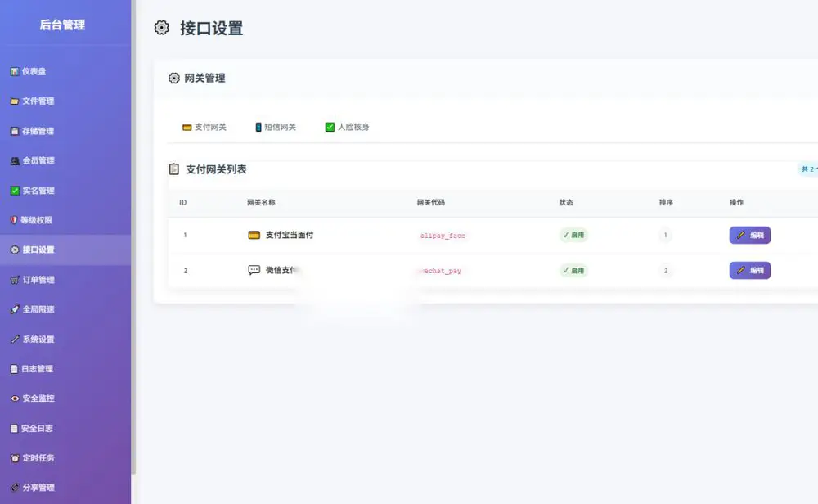Click the 后台管理 sidebar title
This screenshot has height=504, width=818.
[x=62, y=25]
